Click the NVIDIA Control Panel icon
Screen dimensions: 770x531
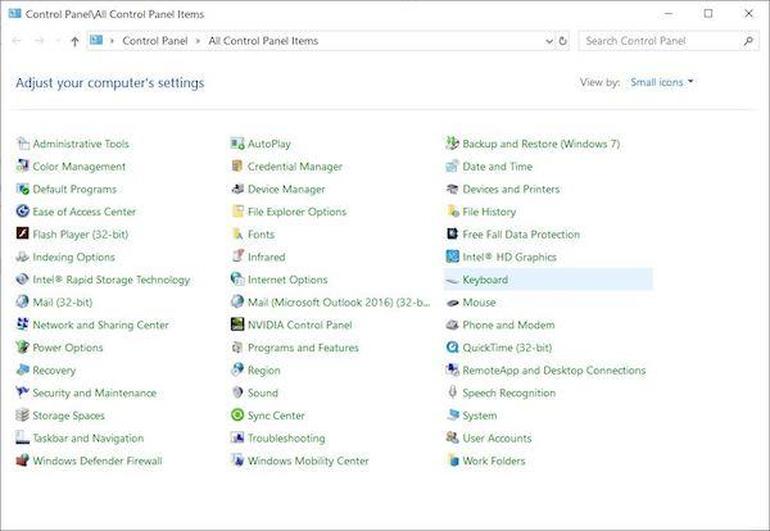(x=237, y=324)
